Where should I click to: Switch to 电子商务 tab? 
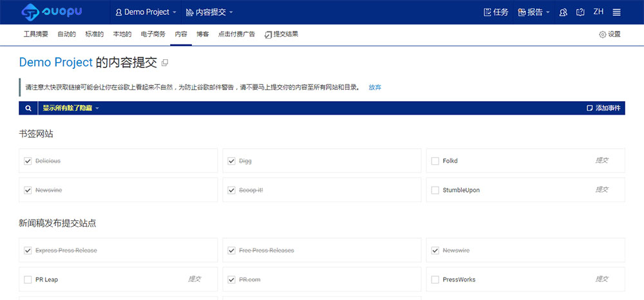(153, 35)
